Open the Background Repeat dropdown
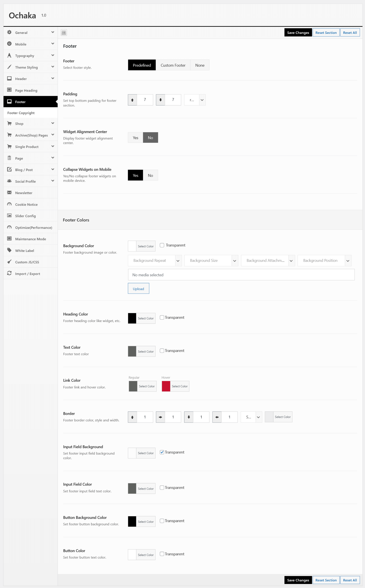 (155, 261)
